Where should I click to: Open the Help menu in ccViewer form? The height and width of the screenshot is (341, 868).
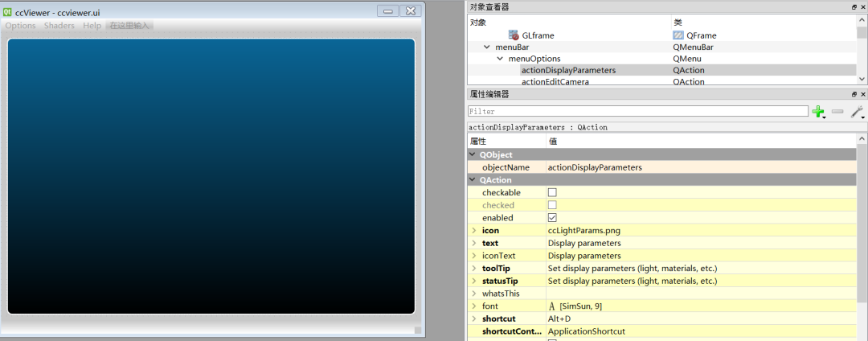tap(92, 26)
